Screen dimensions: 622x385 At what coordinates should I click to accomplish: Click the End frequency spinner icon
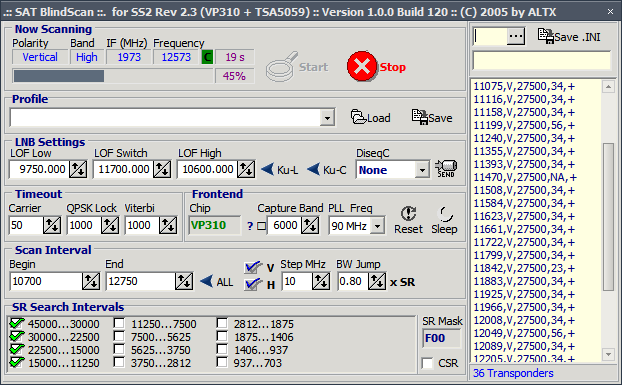click(184, 282)
